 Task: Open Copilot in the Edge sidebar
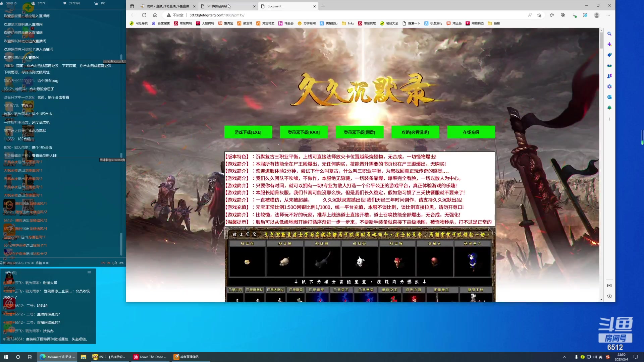pyautogui.click(x=609, y=44)
